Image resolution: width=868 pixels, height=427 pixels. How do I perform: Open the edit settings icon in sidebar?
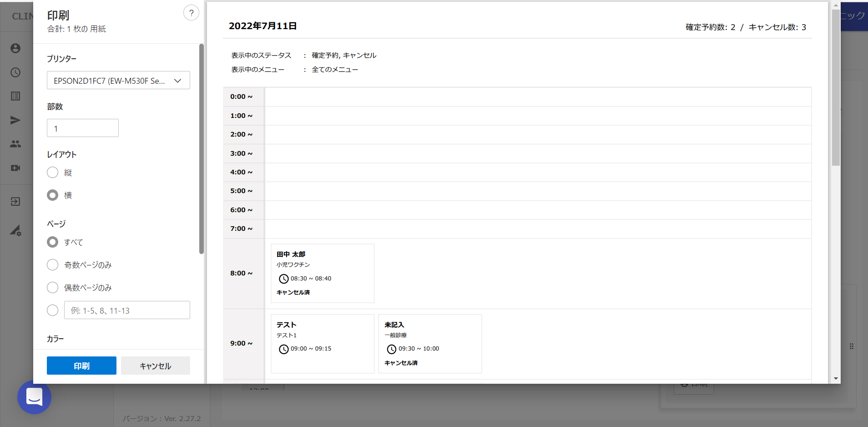coord(15,230)
